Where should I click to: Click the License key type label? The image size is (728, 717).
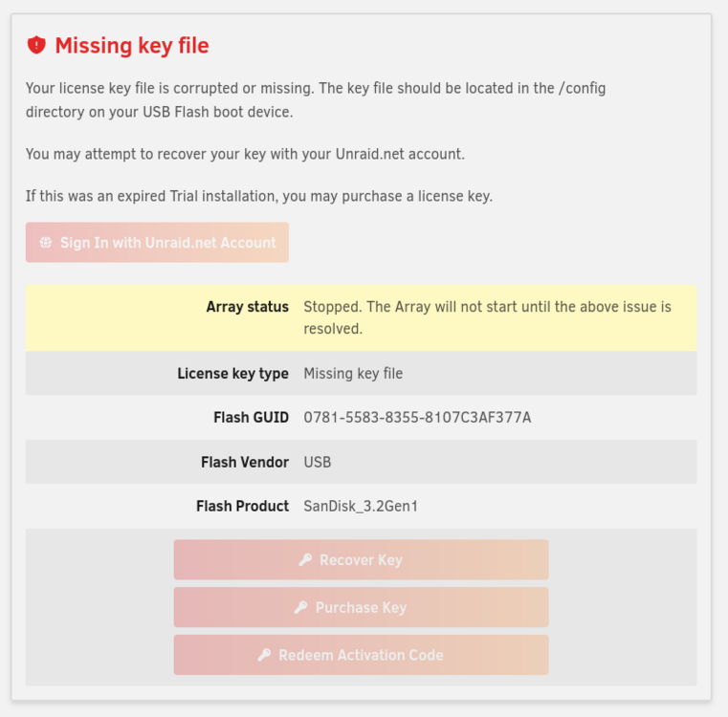(233, 373)
